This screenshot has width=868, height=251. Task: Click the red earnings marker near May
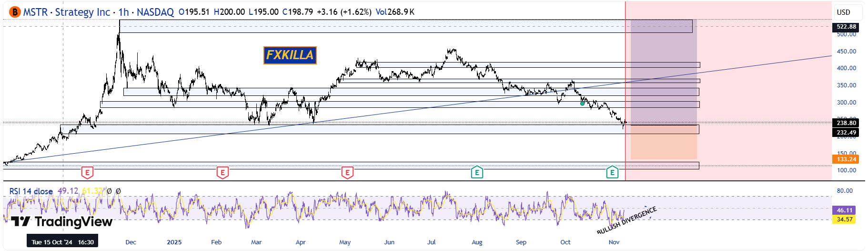347,172
